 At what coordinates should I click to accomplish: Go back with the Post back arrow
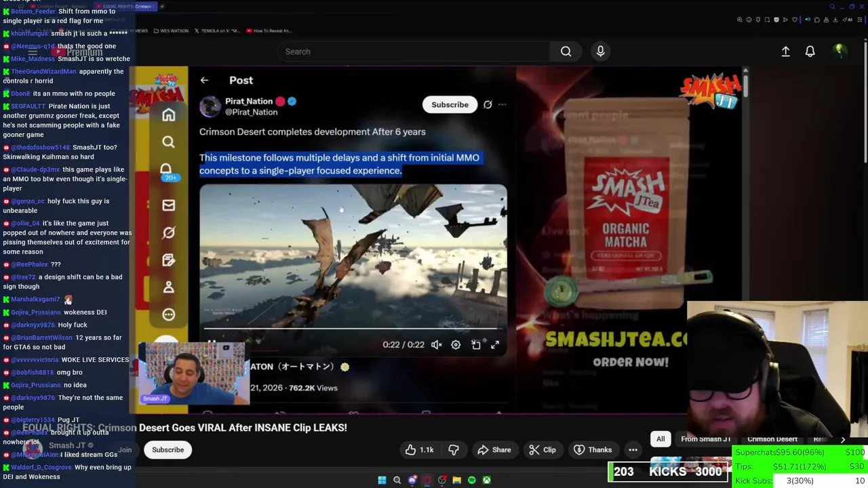point(204,80)
